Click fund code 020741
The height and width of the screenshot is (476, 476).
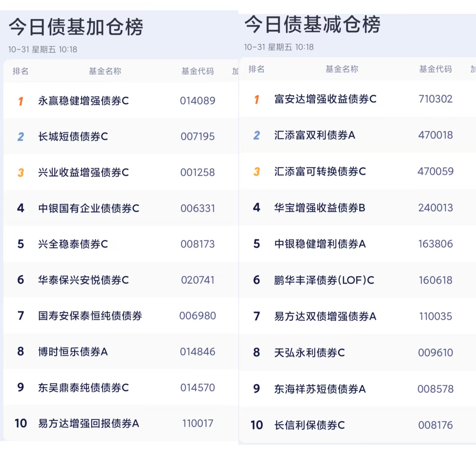pos(197,280)
